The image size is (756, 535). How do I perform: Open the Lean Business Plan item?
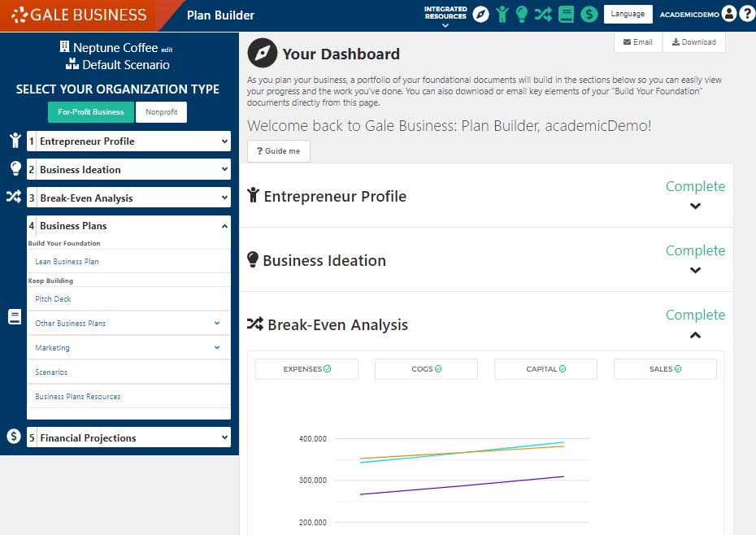tap(128, 262)
